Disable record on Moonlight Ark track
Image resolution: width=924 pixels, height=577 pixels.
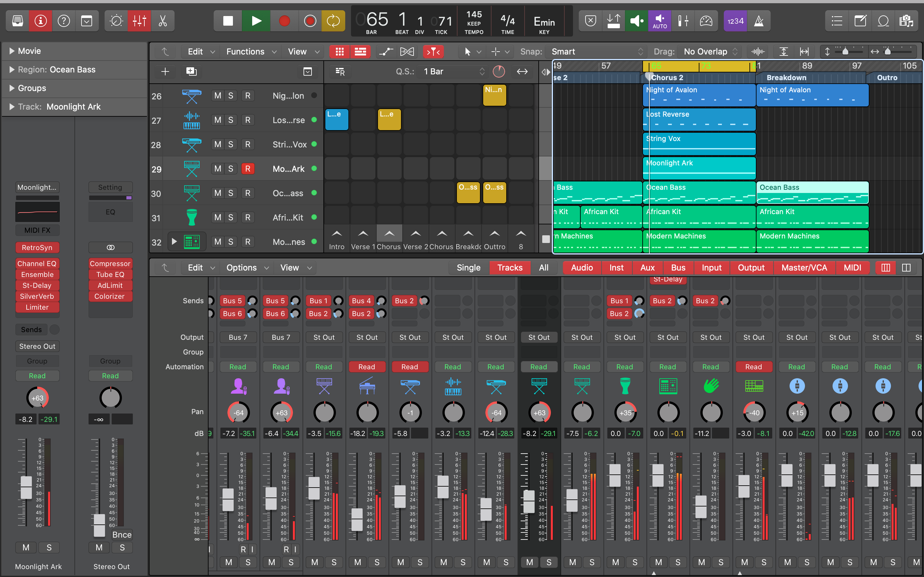click(x=247, y=169)
